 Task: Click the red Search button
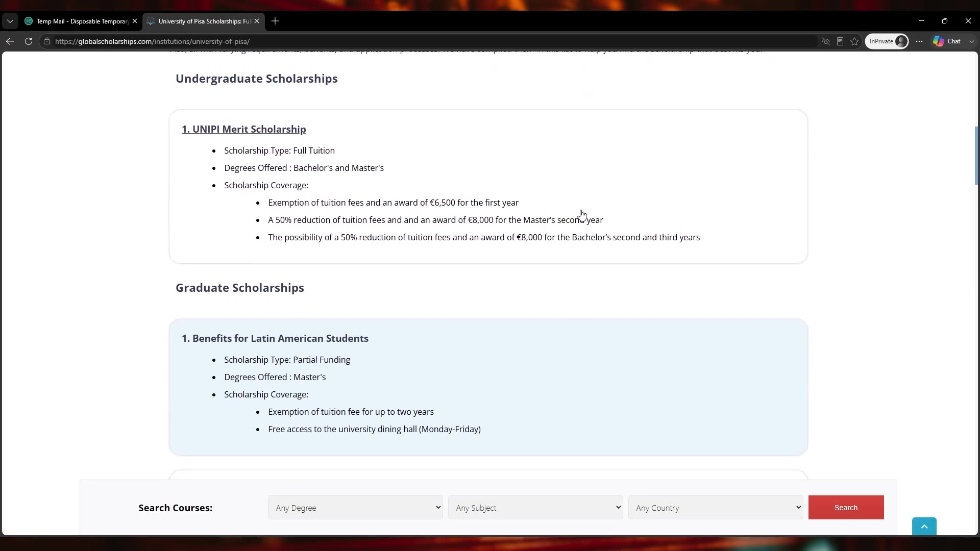coord(846,508)
